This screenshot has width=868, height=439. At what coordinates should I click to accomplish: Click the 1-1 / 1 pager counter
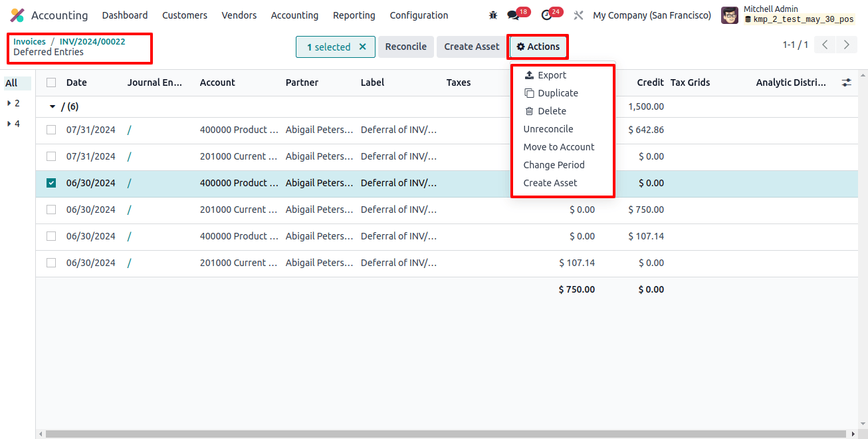tap(796, 45)
